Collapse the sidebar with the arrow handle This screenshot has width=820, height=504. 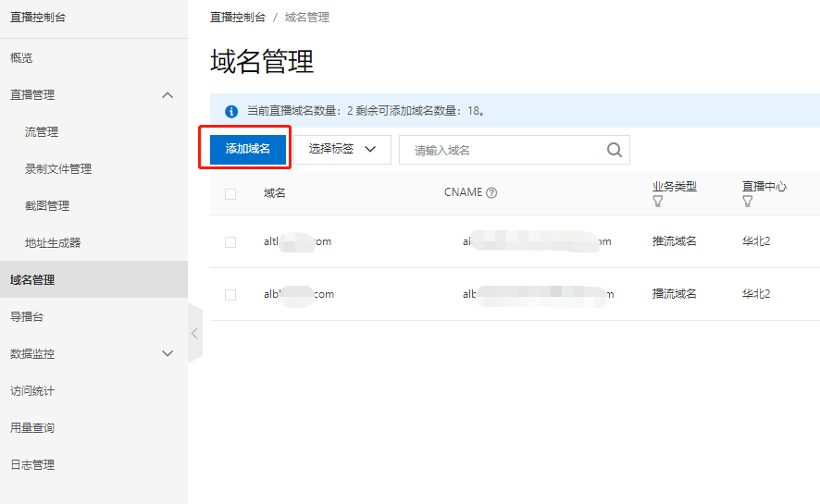pyautogui.click(x=194, y=333)
